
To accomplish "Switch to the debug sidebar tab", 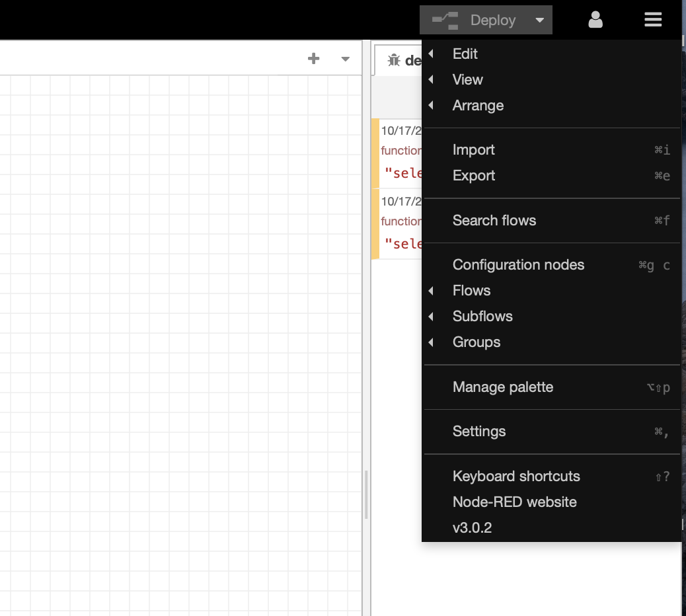I will point(399,60).
